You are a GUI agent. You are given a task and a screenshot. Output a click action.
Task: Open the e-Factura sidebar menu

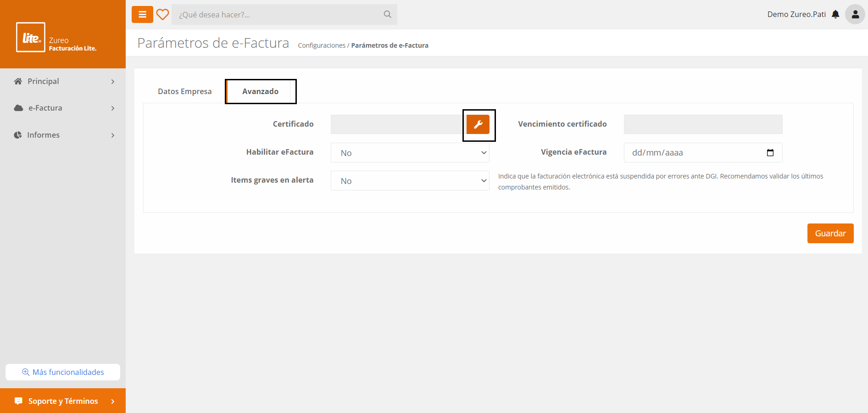click(x=63, y=108)
